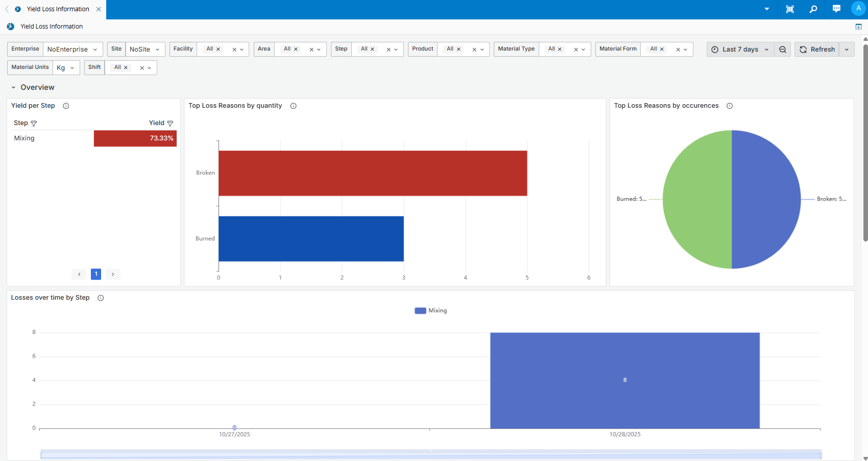Viewport: 868px width, 461px height.
Task: Click the Yield column filter icon
Action: coord(170,124)
